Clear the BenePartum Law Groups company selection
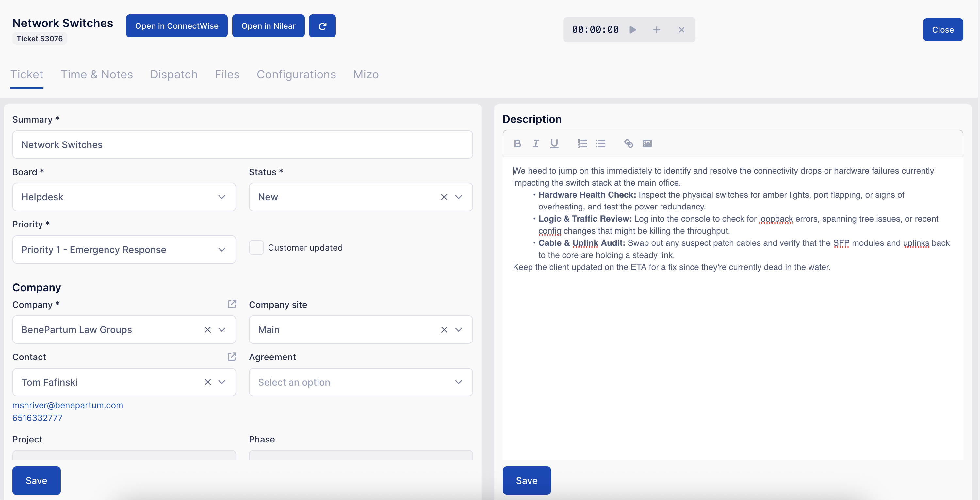The width and height of the screenshot is (980, 500). pos(207,329)
